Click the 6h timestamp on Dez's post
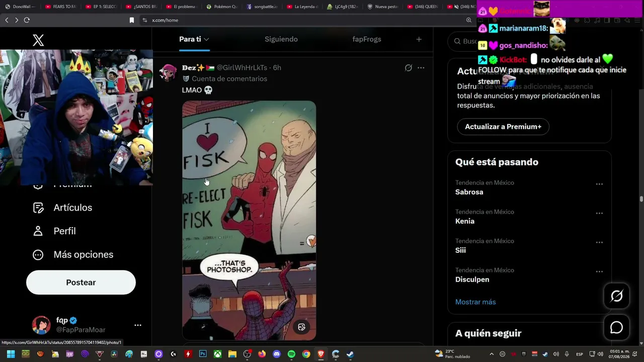 [x=277, y=68]
